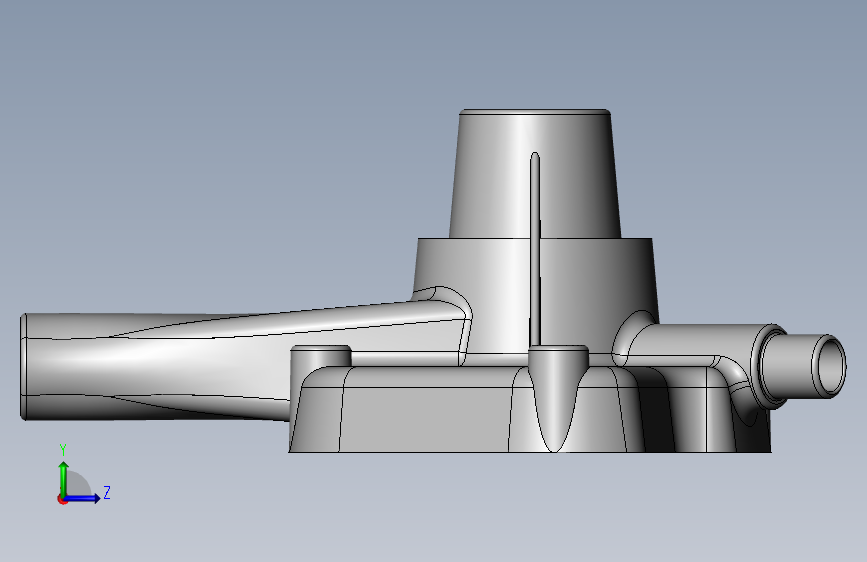
Task: Click the red X axis origin dot of the triad
Action: tap(62, 499)
